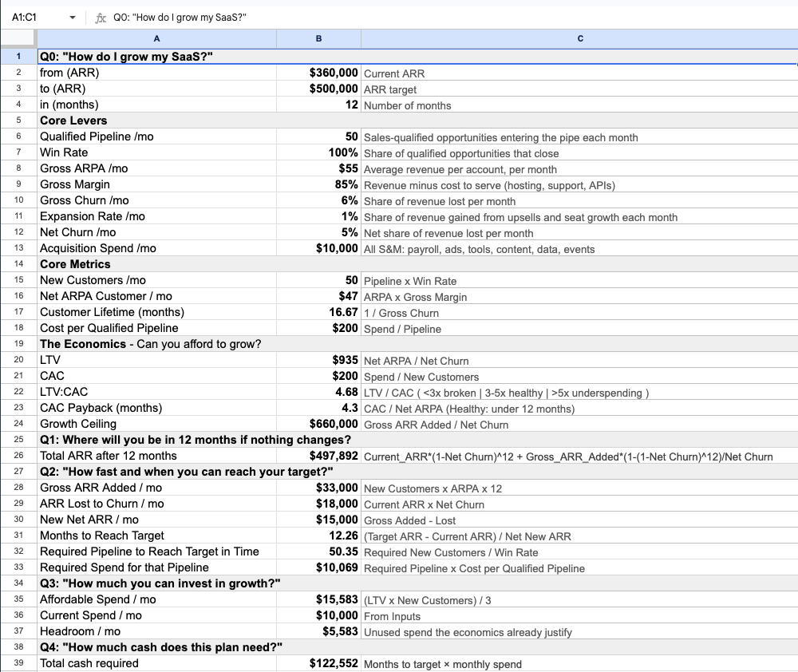Click the 'from (ARR)' cell
Screen dimensions: 798x672
(x=156, y=73)
